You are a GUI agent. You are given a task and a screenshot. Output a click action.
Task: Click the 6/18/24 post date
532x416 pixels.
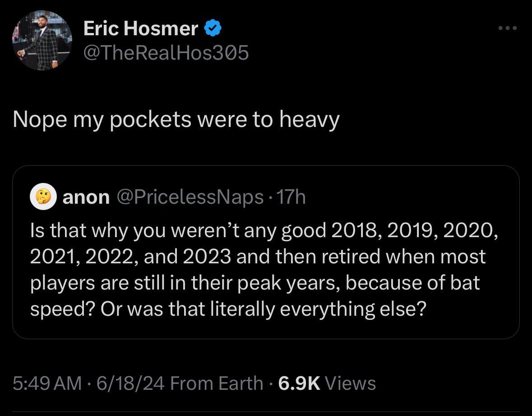pyautogui.click(x=130, y=383)
